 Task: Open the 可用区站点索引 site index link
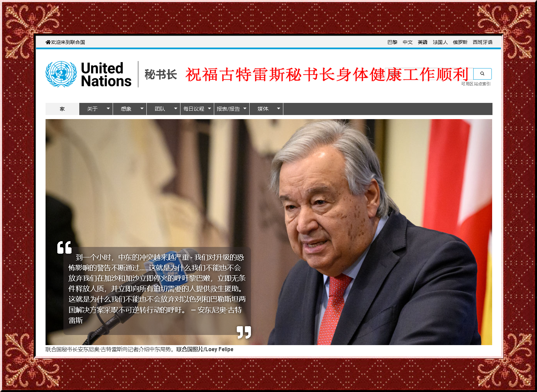(x=476, y=84)
